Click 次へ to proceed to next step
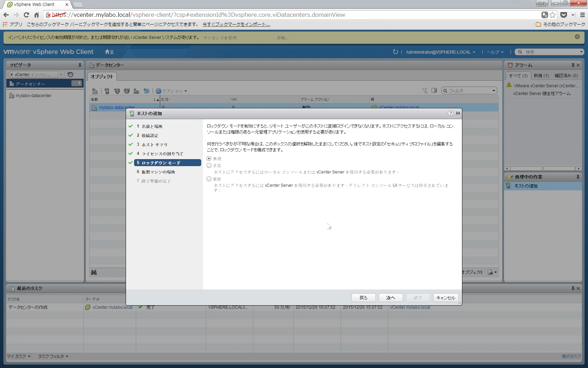588x368 pixels. coord(391,298)
